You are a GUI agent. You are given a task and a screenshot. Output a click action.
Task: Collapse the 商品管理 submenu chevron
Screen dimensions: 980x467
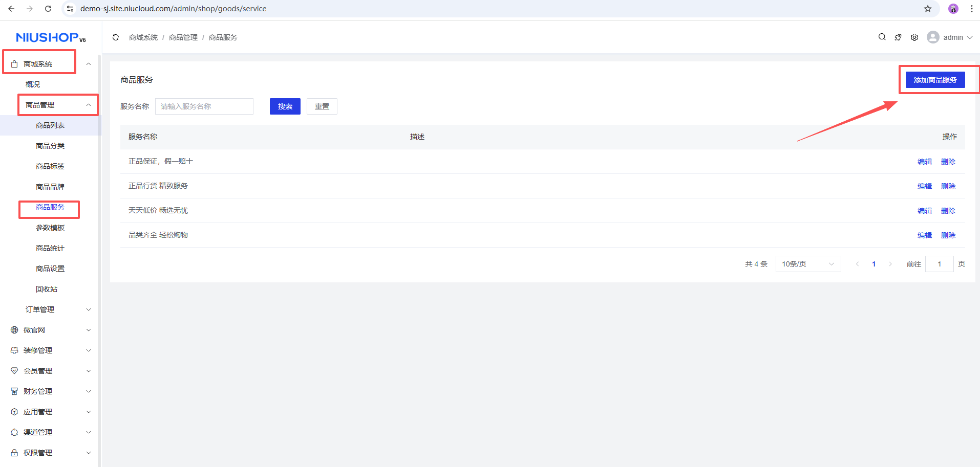pyautogui.click(x=89, y=105)
